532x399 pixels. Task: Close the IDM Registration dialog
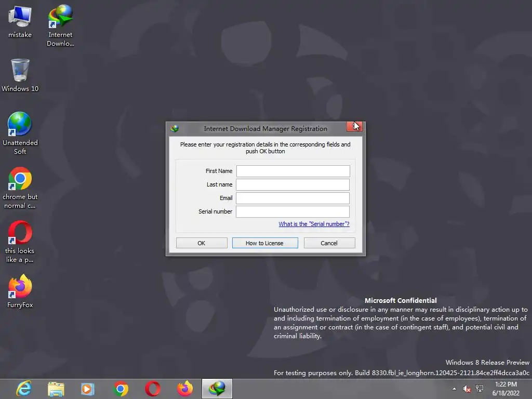pyautogui.click(x=354, y=126)
